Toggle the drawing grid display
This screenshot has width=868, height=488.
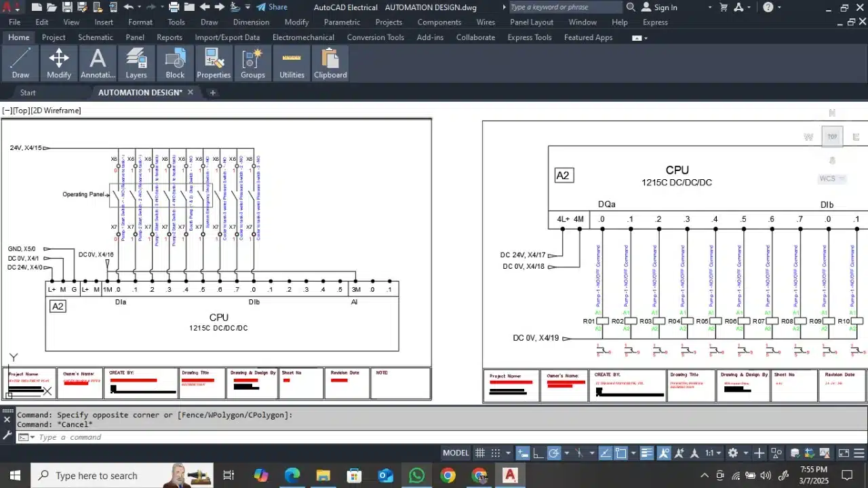click(x=479, y=453)
